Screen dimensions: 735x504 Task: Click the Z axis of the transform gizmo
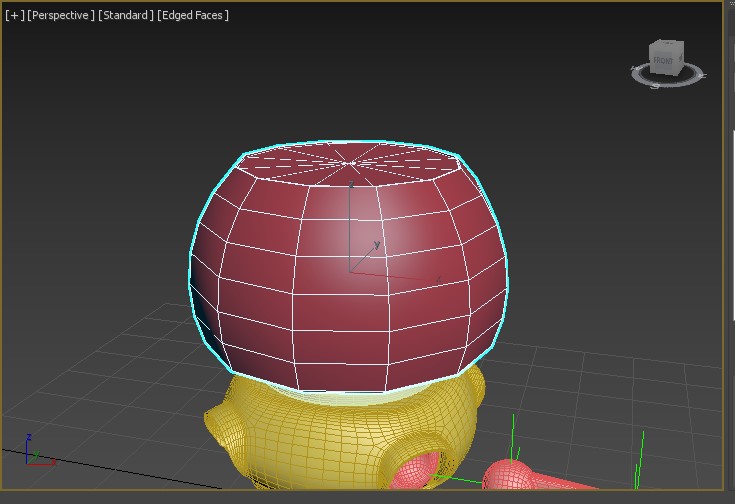349,215
